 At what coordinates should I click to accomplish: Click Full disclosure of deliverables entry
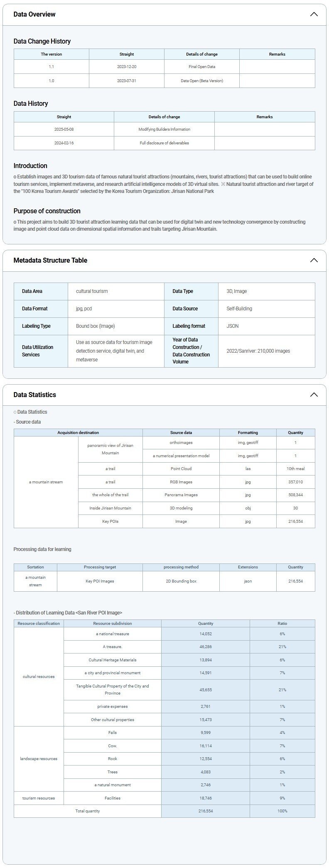[x=164, y=143]
